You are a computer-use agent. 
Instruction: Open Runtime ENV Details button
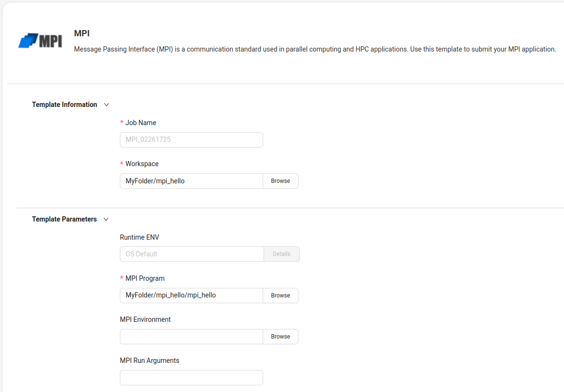point(281,254)
